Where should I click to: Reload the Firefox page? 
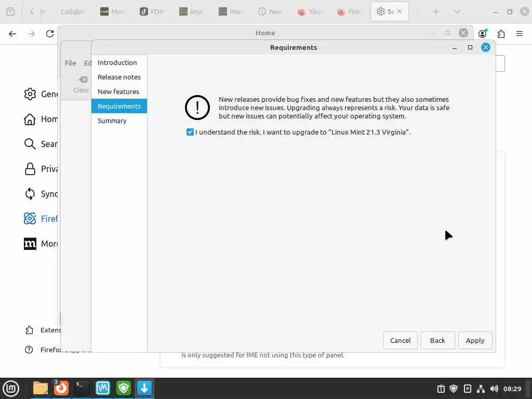(x=50, y=34)
